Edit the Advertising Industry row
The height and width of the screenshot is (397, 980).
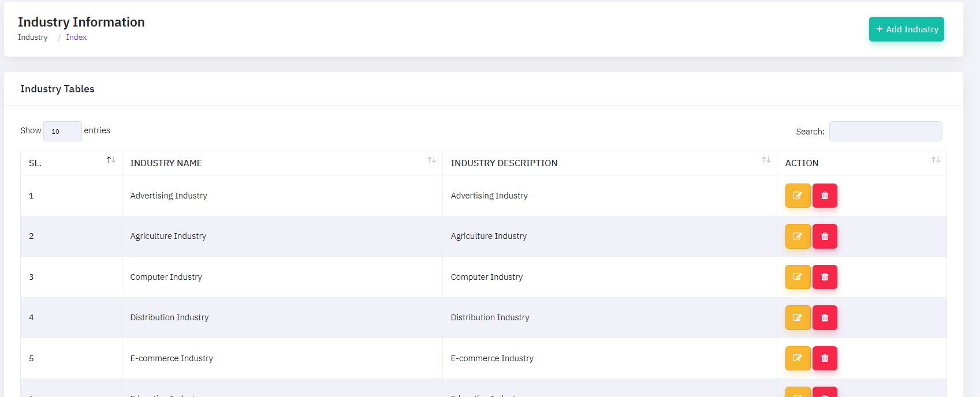(798, 196)
